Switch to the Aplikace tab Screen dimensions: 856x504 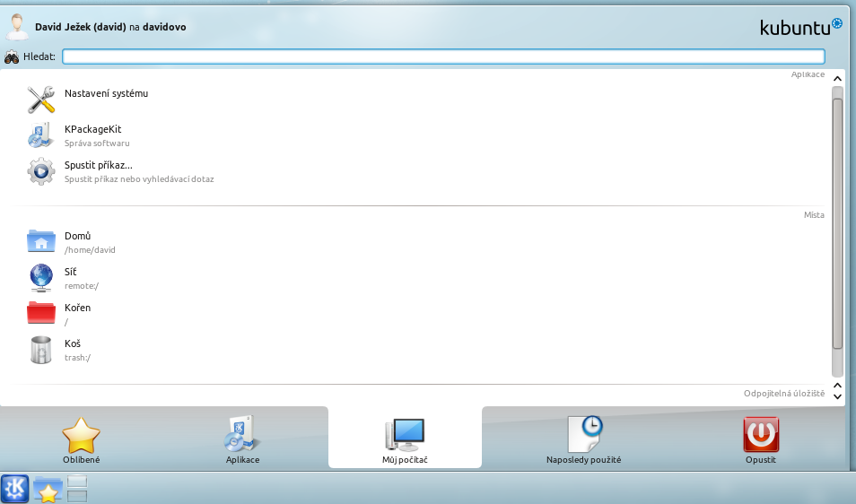pyautogui.click(x=242, y=439)
